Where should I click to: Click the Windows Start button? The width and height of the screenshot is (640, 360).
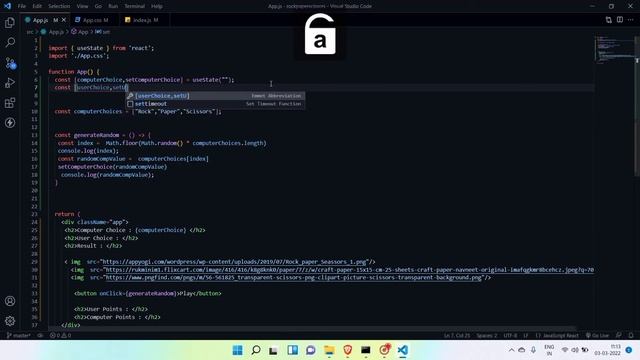point(238,350)
